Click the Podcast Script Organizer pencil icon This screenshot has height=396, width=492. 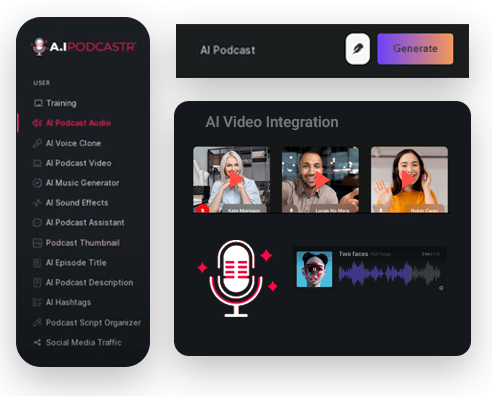point(37,323)
